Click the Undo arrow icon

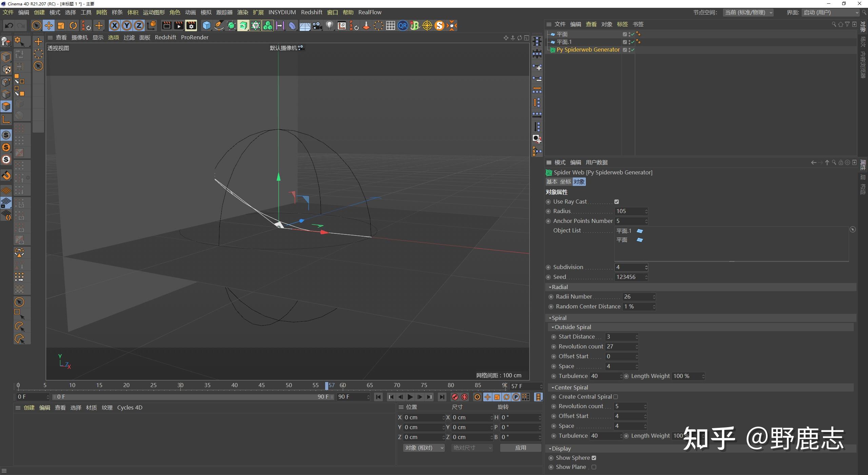(9, 25)
